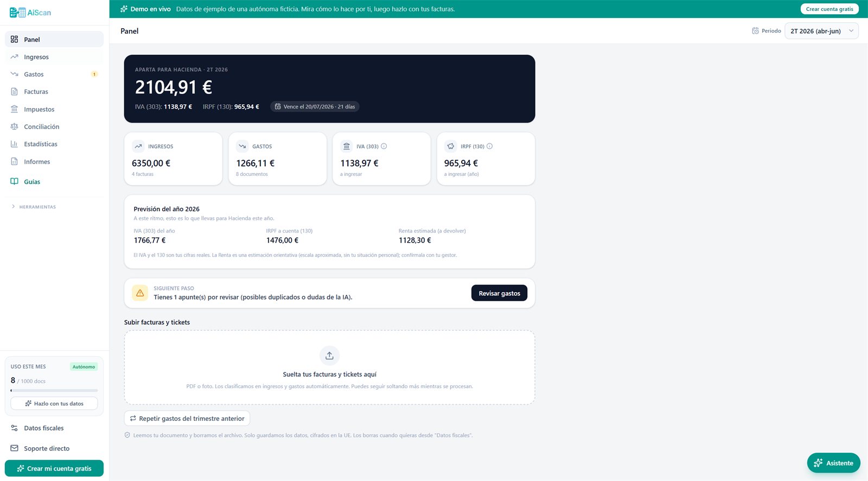Click the monthly usage progress bar
The width and height of the screenshot is (868, 481).
pyautogui.click(x=54, y=390)
